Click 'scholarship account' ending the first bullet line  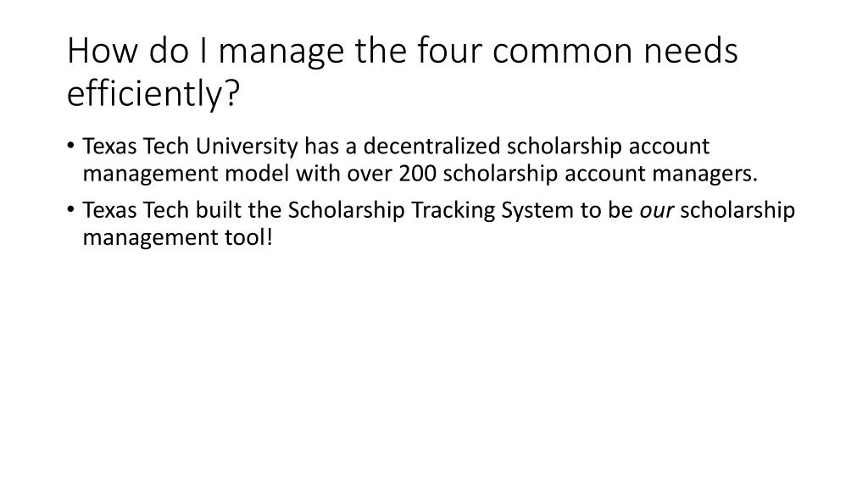pyautogui.click(x=608, y=147)
